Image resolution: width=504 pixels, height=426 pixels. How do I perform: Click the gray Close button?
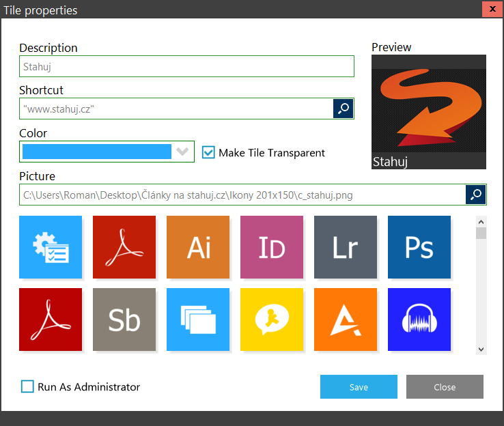pyautogui.click(x=445, y=387)
